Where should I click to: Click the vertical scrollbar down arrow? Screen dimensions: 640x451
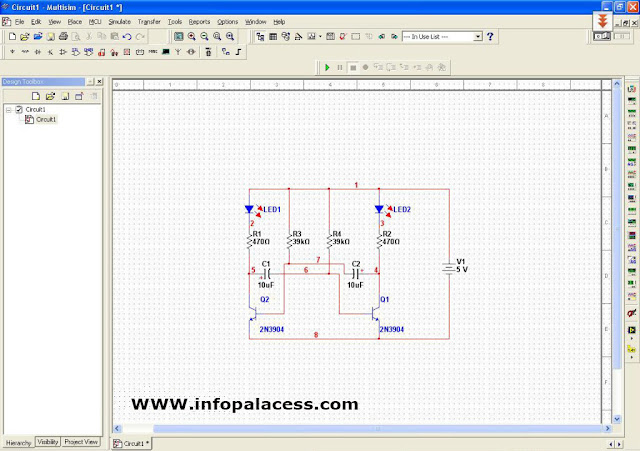click(617, 419)
